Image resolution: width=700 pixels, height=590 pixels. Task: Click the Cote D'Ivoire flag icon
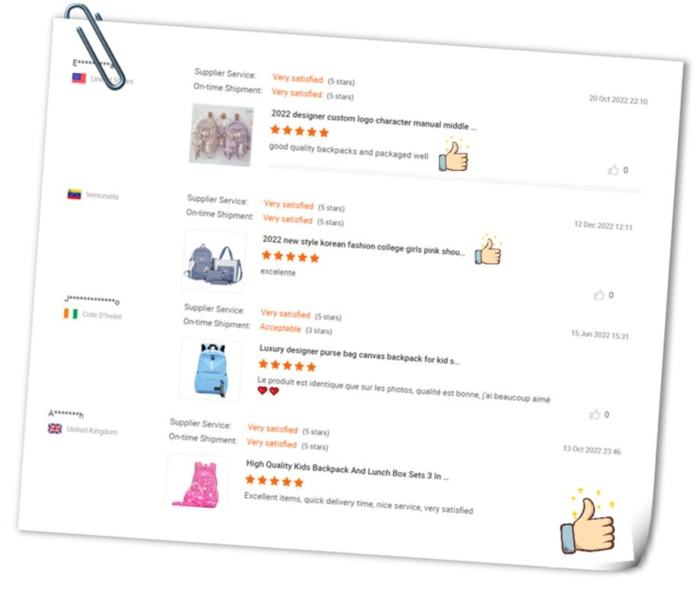pyautogui.click(x=71, y=314)
